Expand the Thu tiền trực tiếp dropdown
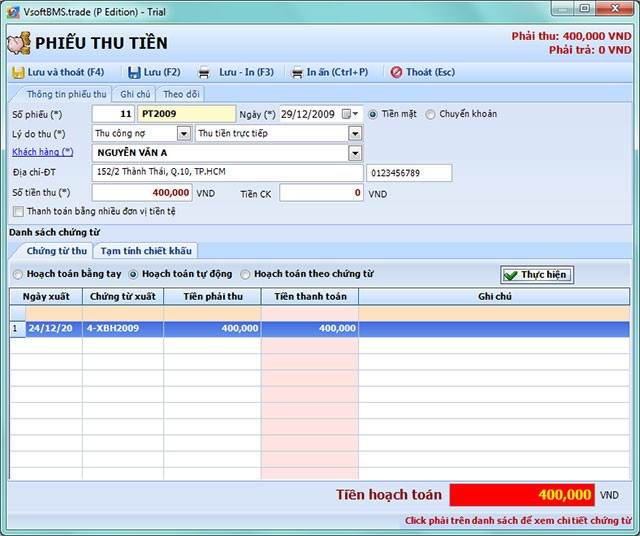640x536 pixels. [x=354, y=133]
